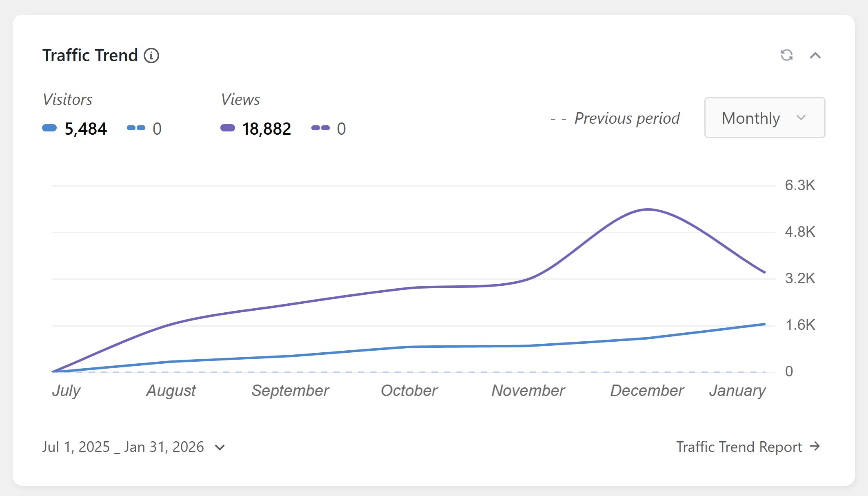
Task: Click the January endpoint of Visitors line
Action: tap(764, 324)
